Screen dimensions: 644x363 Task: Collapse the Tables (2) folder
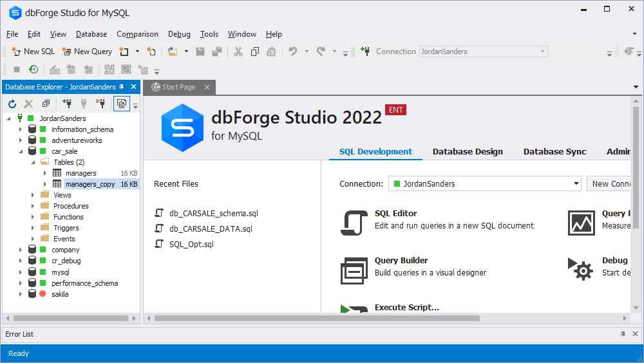33,162
